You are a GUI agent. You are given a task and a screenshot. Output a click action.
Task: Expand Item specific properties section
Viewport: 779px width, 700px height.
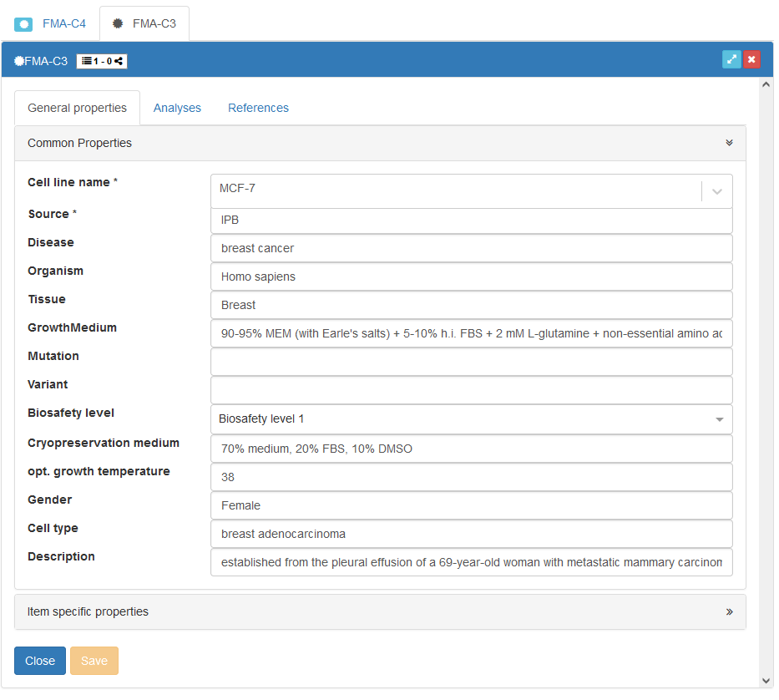tap(729, 611)
